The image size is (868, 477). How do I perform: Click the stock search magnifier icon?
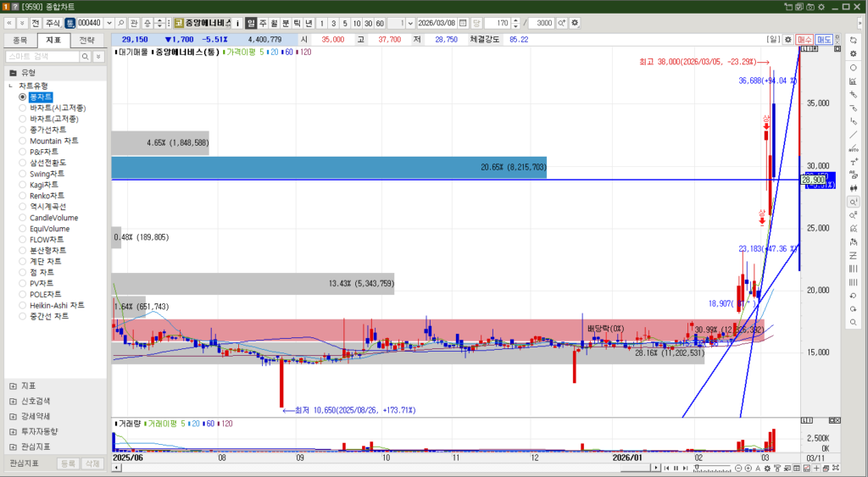(x=121, y=22)
